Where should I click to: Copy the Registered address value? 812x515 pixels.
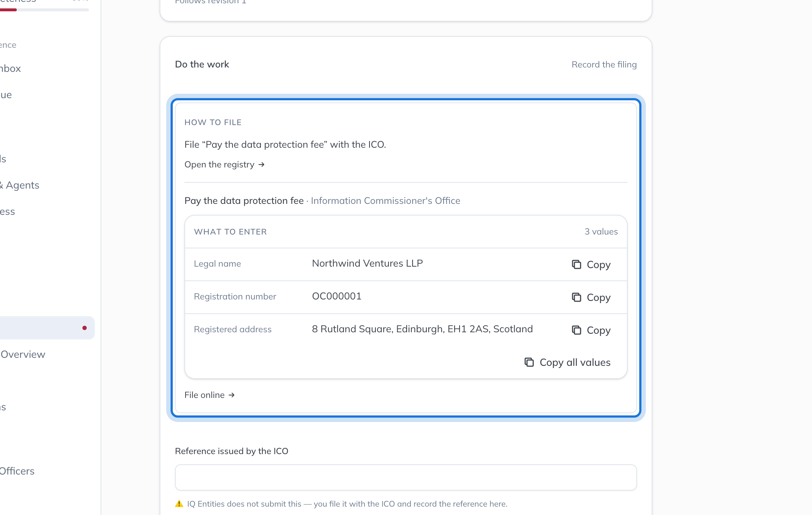click(591, 330)
